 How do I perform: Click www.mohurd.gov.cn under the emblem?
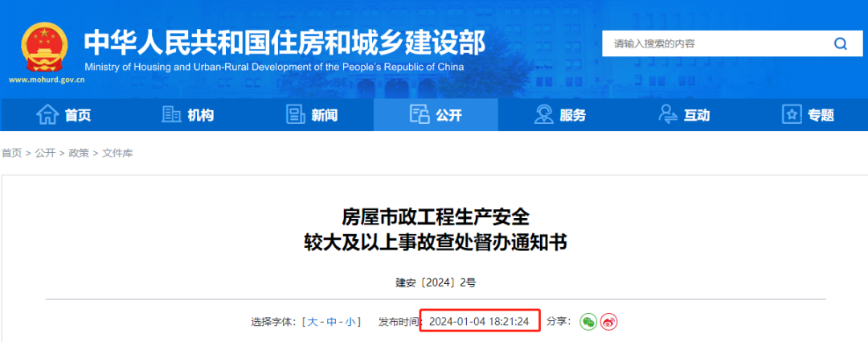(47, 80)
